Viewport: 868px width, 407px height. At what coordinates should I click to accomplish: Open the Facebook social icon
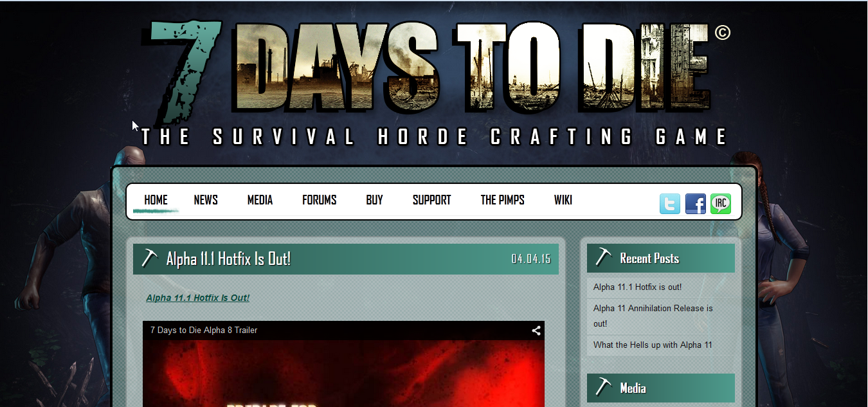click(695, 204)
